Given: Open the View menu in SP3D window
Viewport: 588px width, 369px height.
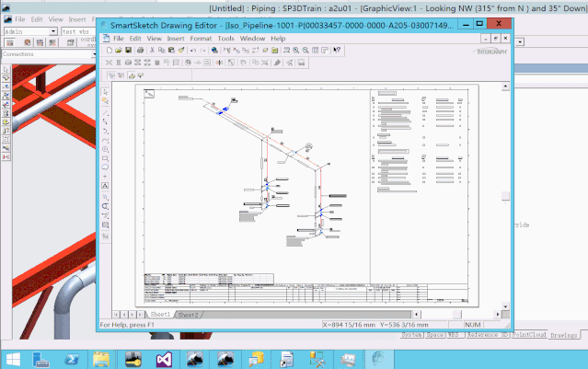Looking at the screenshot, I should (x=55, y=19).
